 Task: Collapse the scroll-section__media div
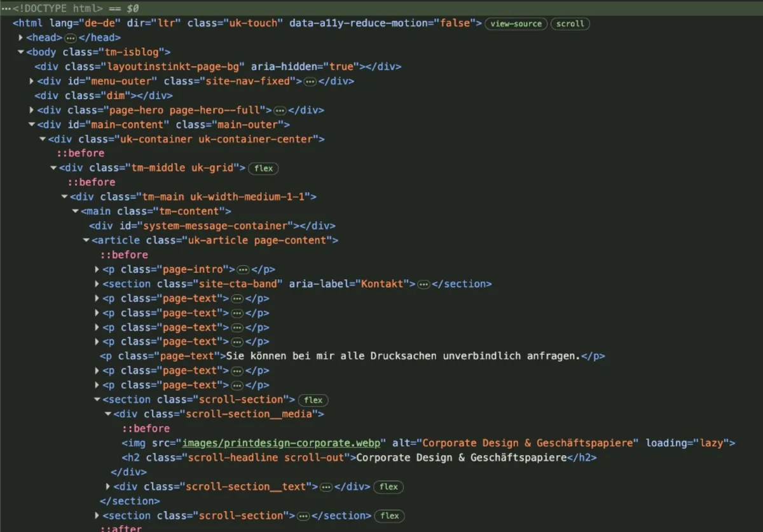click(108, 414)
